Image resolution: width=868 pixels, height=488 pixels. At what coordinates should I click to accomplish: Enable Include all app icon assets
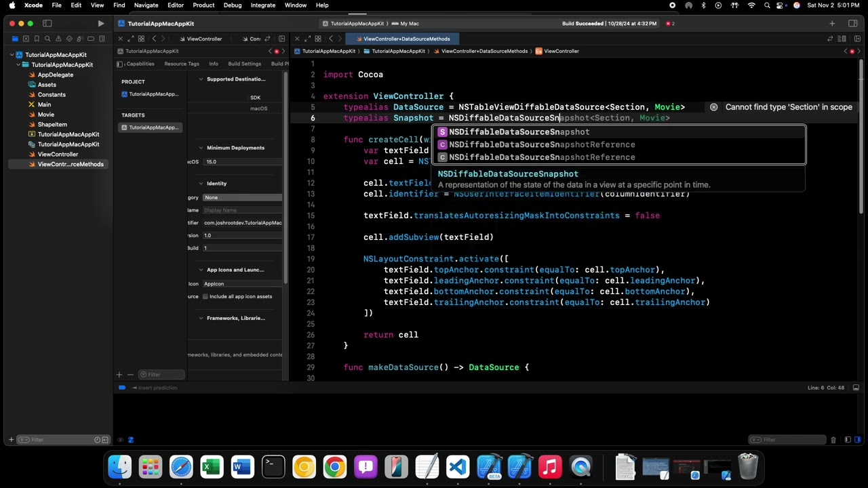pyautogui.click(x=205, y=296)
